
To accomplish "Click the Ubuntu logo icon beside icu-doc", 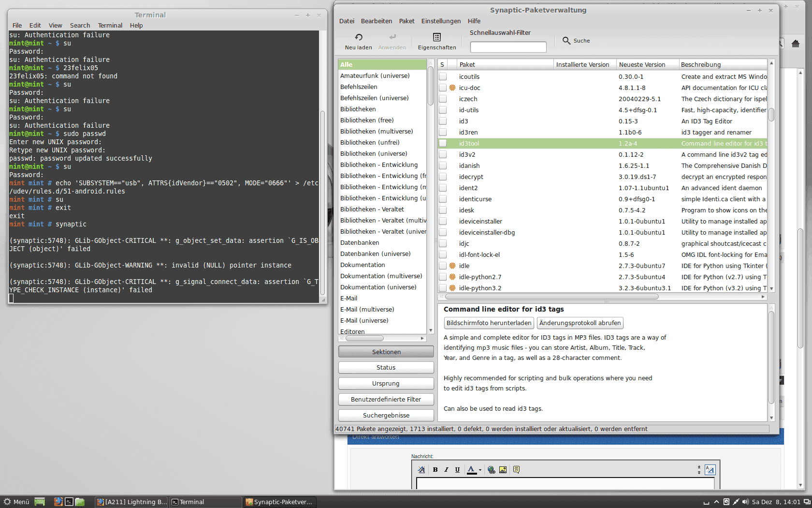I will click(x=452, y=88).
